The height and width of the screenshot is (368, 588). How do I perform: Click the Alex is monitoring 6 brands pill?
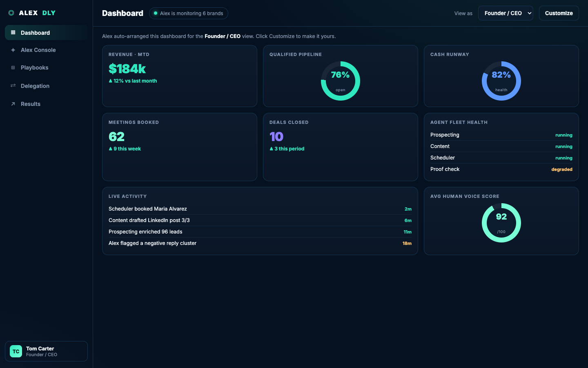click(x=189, y=13)
